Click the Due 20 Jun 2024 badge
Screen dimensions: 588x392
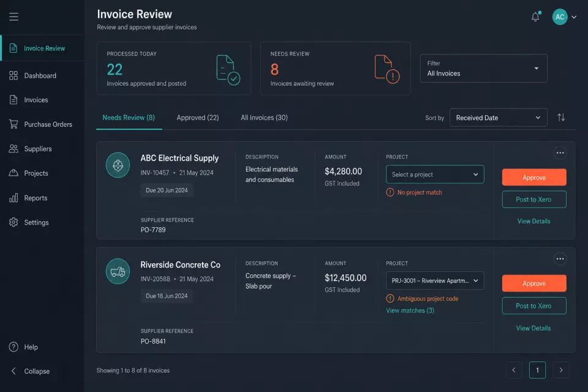coord(167,190)
